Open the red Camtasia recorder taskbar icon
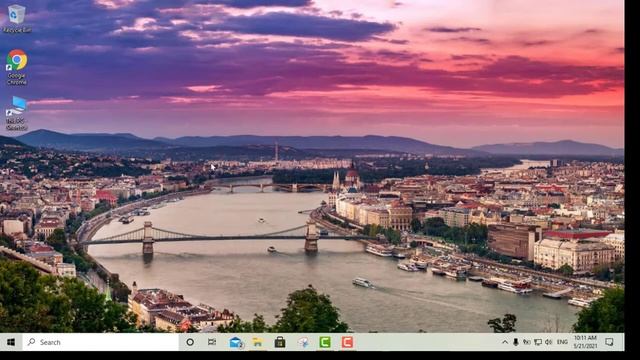 [x=347, y=342]
